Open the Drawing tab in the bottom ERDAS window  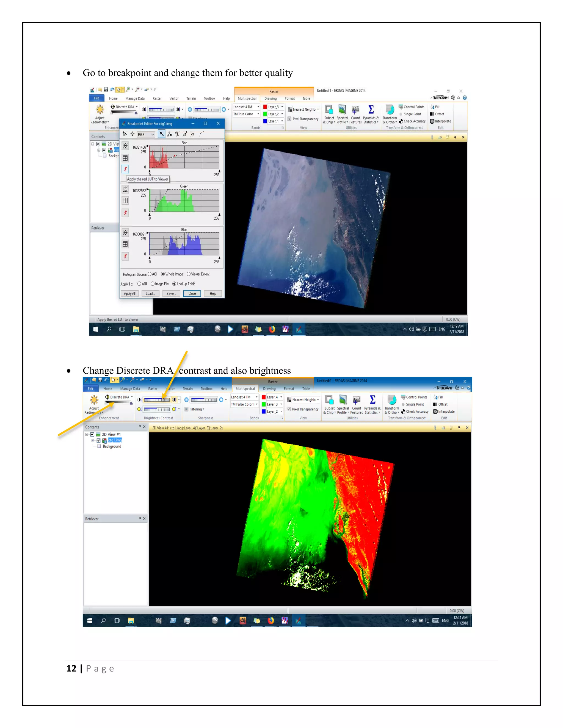[269, 389]
